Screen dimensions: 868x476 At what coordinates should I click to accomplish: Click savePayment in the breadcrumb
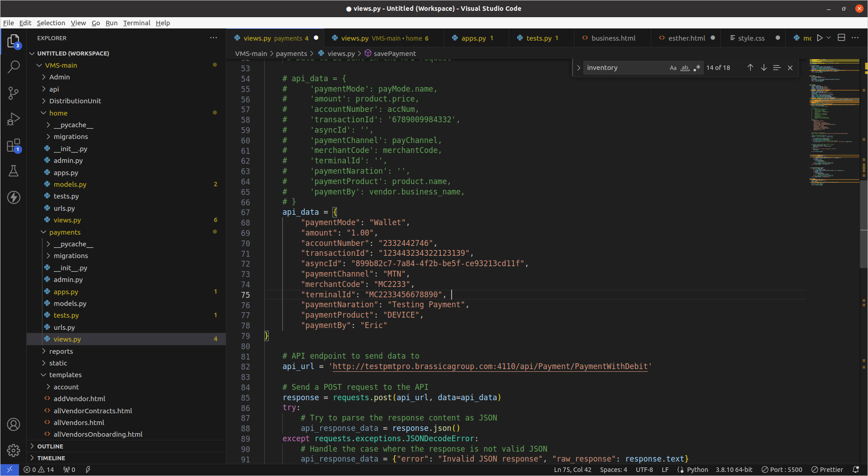point(395,54)
